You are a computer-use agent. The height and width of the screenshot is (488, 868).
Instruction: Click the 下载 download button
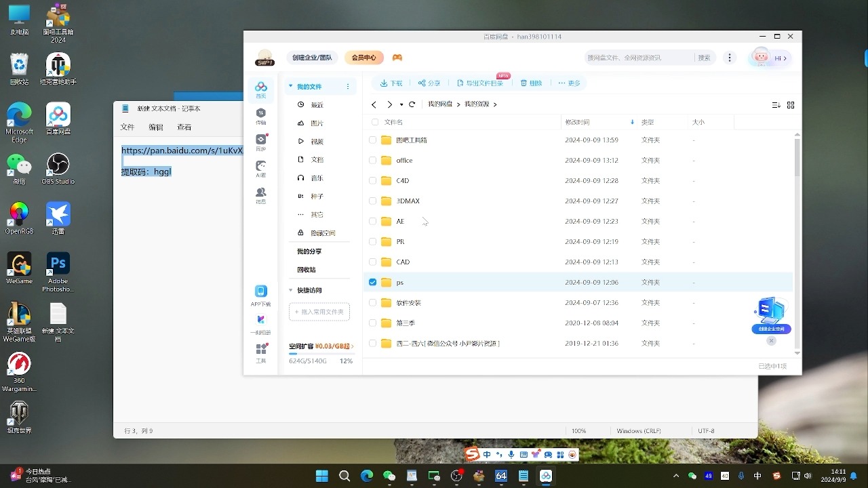point(391,83)
